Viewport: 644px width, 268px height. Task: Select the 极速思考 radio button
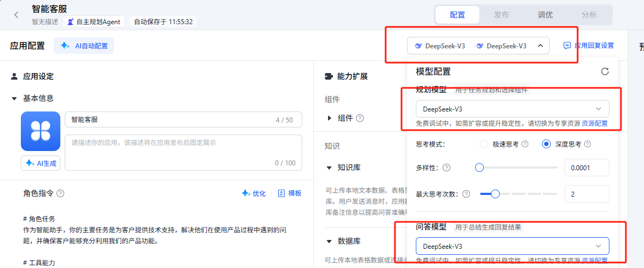click(x=484, y=144)
